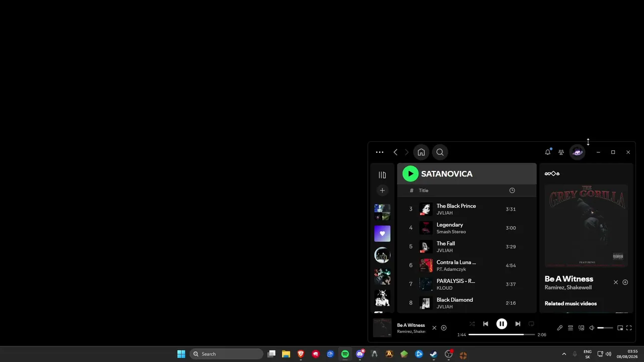Image resolution: width=644 pixels, height=362 pixels.
Task: Play the SATANOVICA playlist
Action: [411, 174]
